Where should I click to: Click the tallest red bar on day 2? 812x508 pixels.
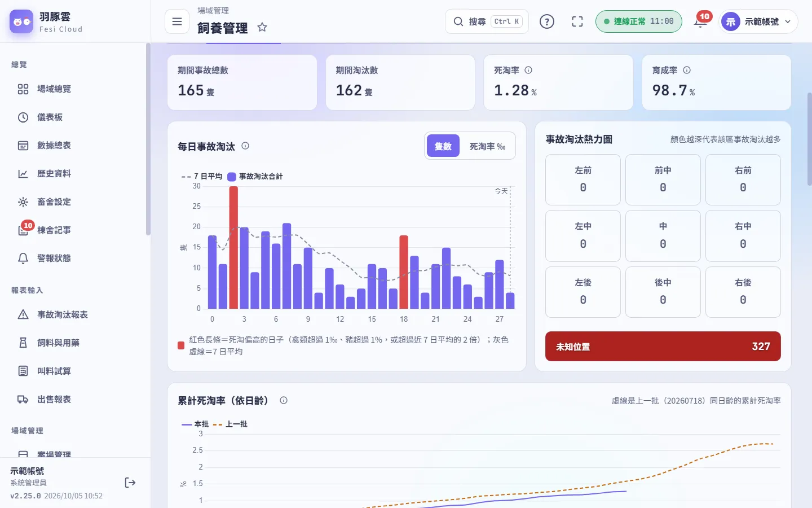pos(233,247)
